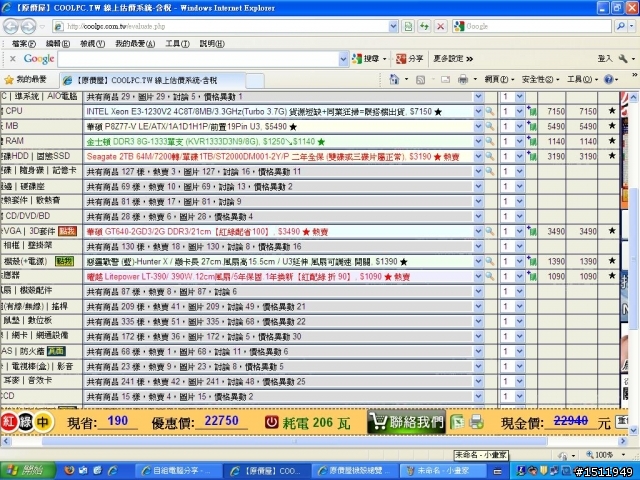Click the printer icon in the bottom price bar

[476, 422]
